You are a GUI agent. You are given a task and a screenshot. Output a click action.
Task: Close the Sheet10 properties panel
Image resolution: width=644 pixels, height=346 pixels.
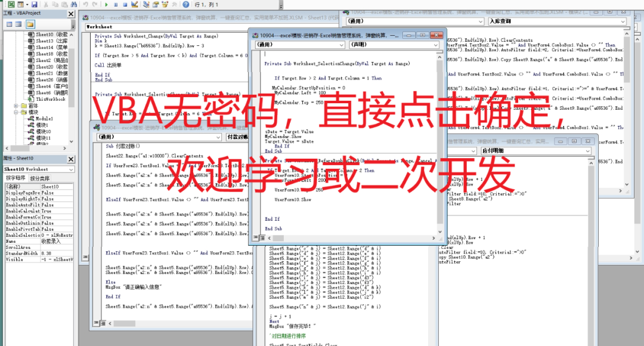coord(70,159)
